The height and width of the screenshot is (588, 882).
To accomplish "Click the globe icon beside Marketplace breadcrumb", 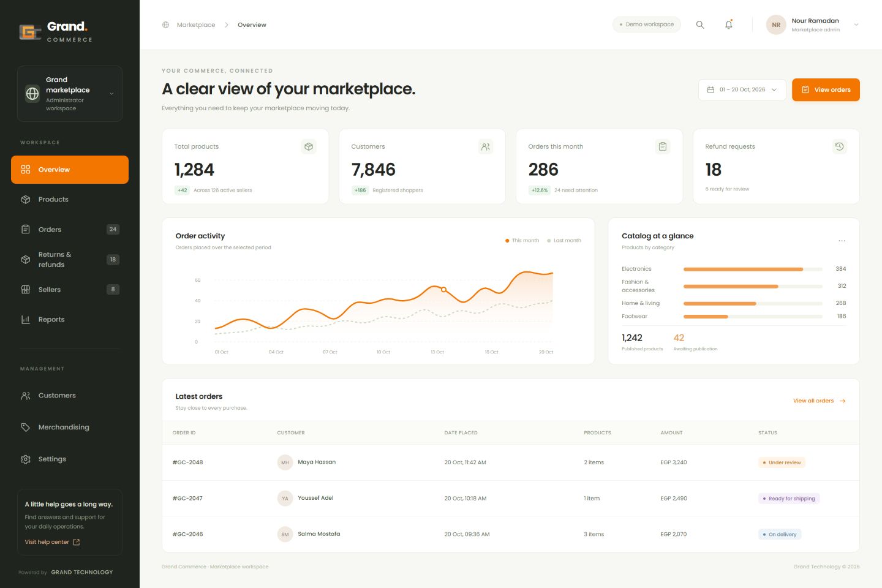I will (x=165, y=25).
